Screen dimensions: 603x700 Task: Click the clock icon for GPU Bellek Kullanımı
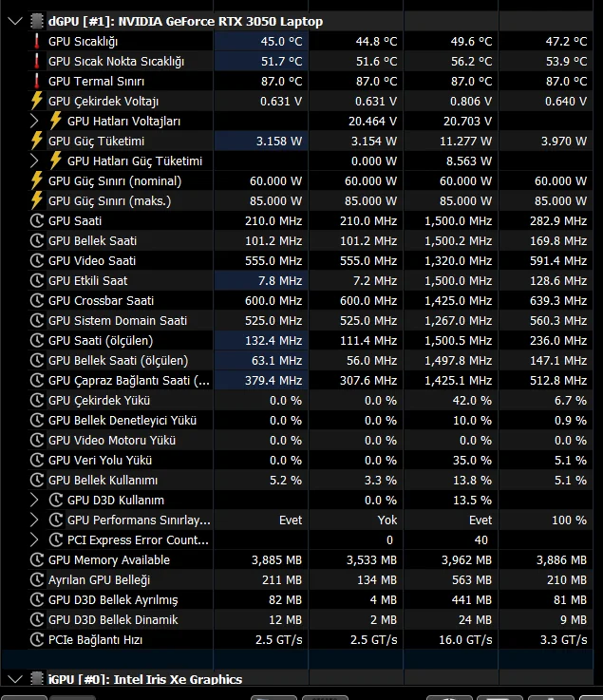click(x=37, y=480)
